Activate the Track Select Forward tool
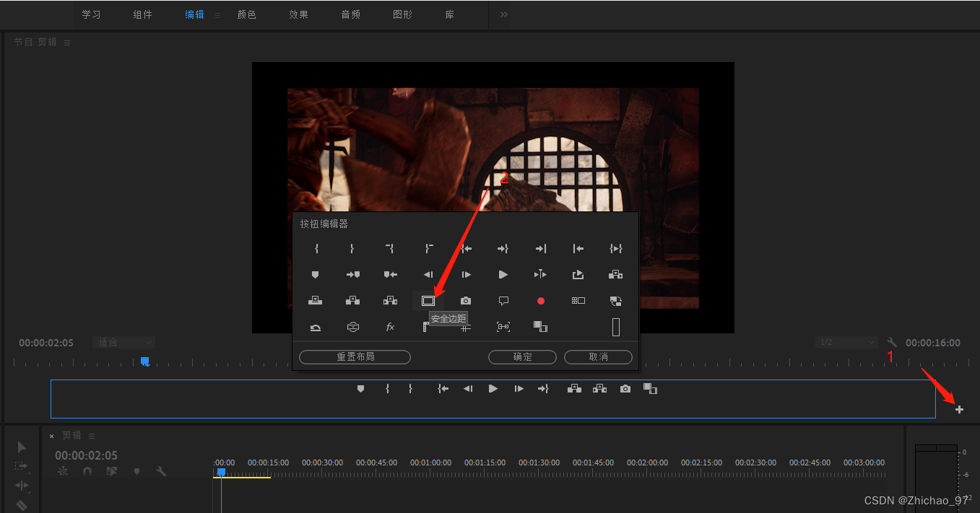This screenshot has height=513, width=980. (22, 466)
